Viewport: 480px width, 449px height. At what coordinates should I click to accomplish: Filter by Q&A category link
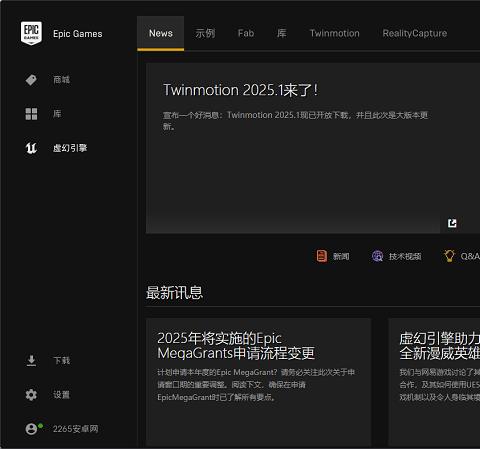tap(470, 256)
